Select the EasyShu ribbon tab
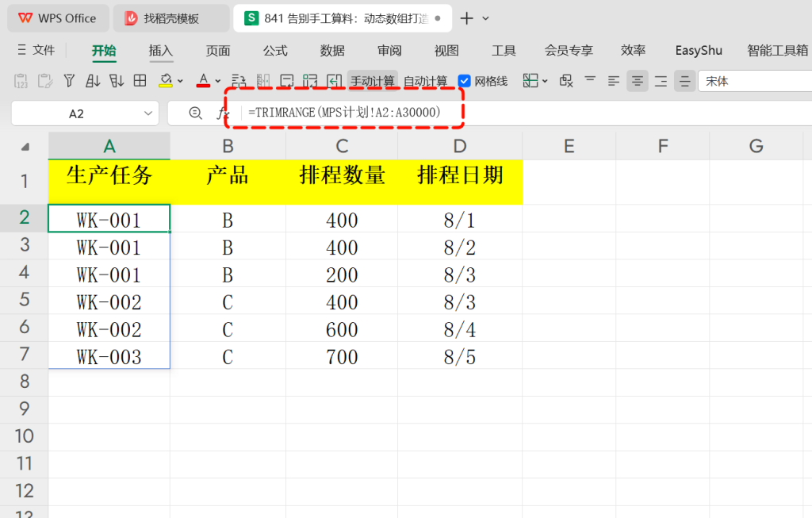Viewport: 812px width, 518px height. coord(699,50)
